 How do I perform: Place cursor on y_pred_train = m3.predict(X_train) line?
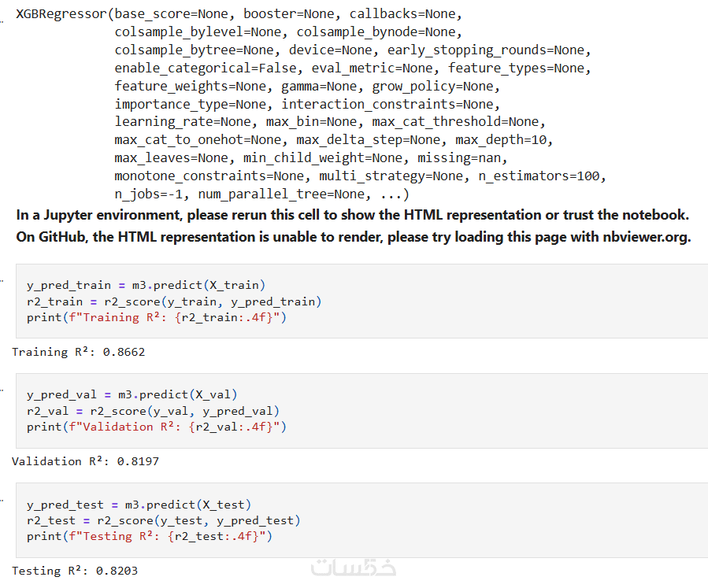tap(146, 285)
